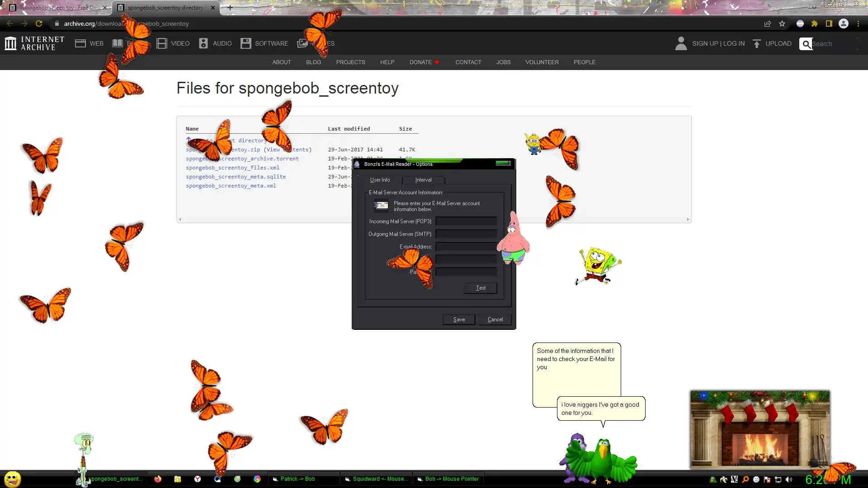Open the browser Extensions puzzle icon
The image size is (868, 488).
pyautogui.click(x=815, y=23)
